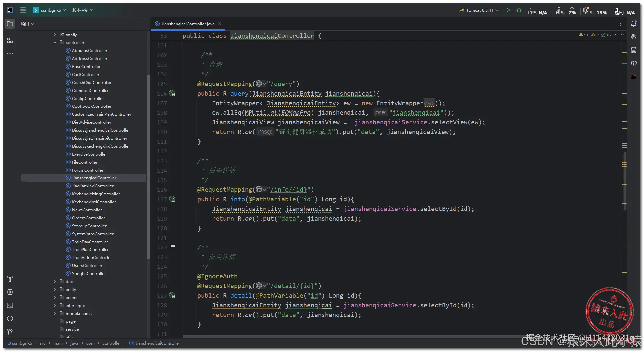
Task: Show more tool windows ellipsis
Action: (10, 54)
